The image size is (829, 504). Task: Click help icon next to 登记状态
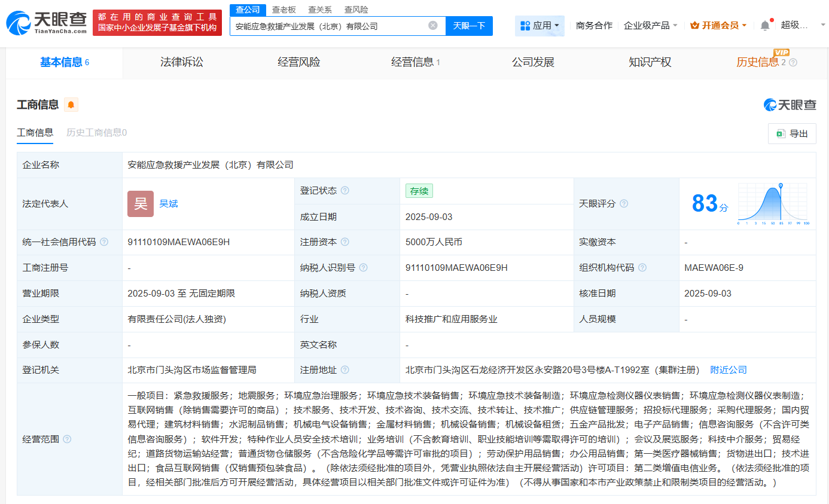(x=345, y=191)
